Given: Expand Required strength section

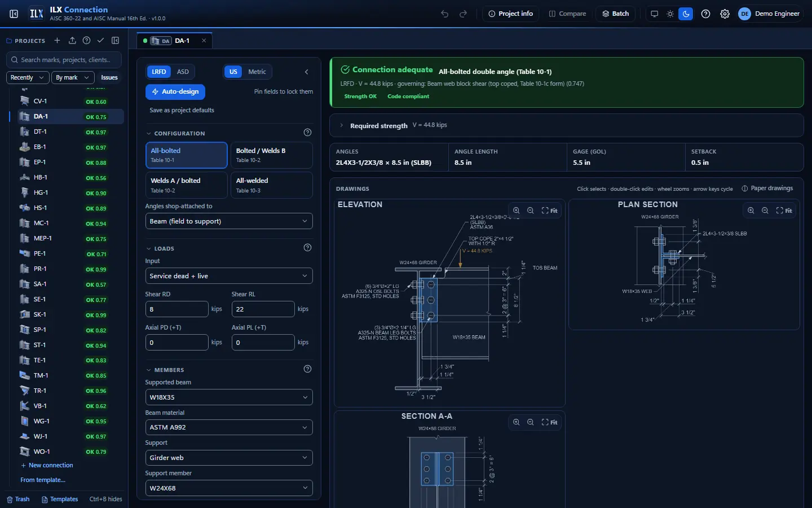Looking at the screenshot, I should click(566, 125).
